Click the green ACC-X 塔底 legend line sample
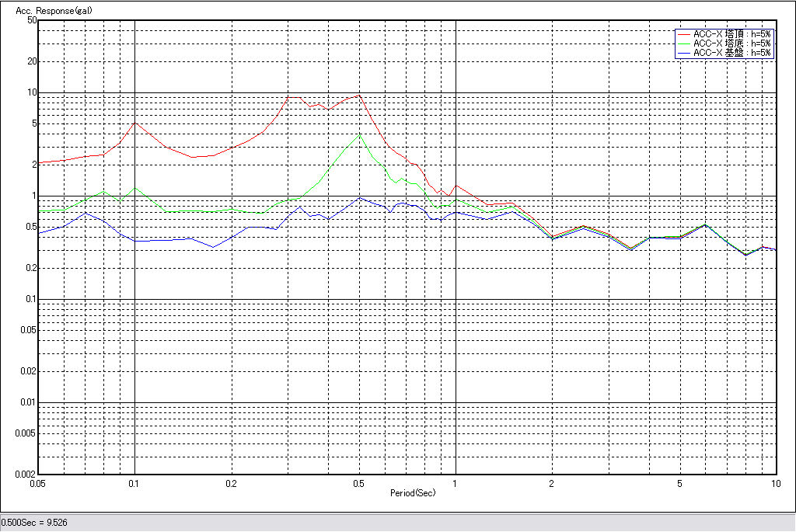This screenshot has height=532, width=796. click(684, 44)
